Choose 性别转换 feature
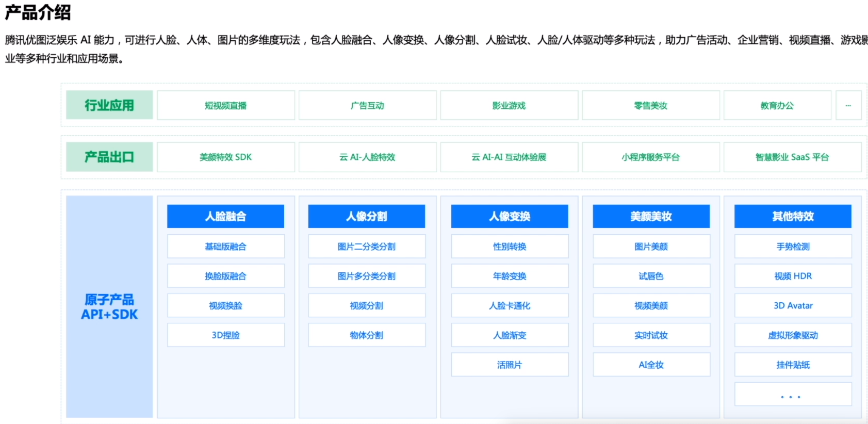The height and width of the screenshot is (424, 868). click(x=510, y=247)
